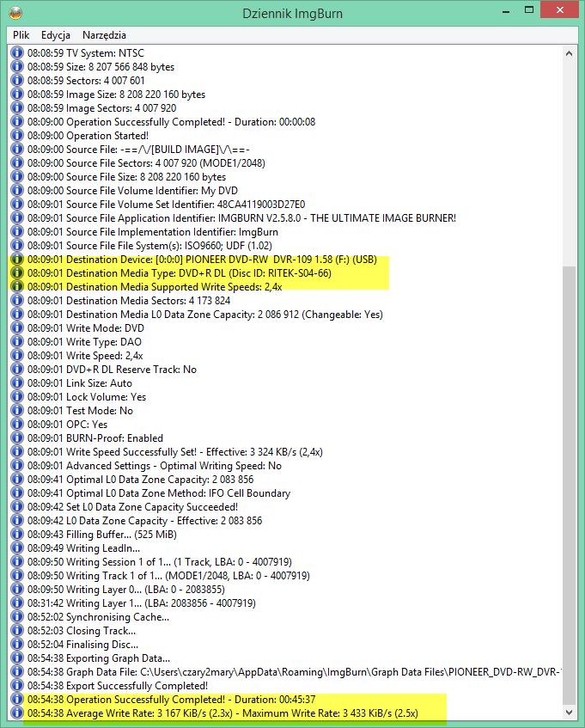Click info icon beside Destination Media Type line
Image resolution: width=585 pixels, height=728 pixels.
(x=17, y=273)
